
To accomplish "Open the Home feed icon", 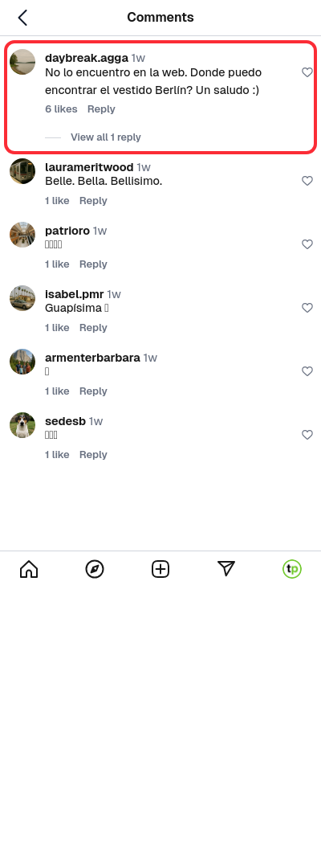I will [x=29, y=569].
